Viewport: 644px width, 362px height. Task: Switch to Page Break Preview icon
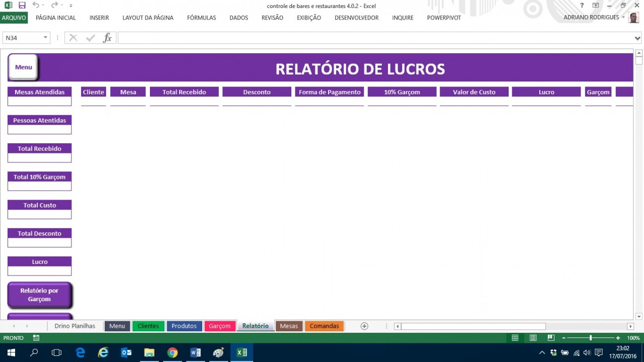(551, 338)
